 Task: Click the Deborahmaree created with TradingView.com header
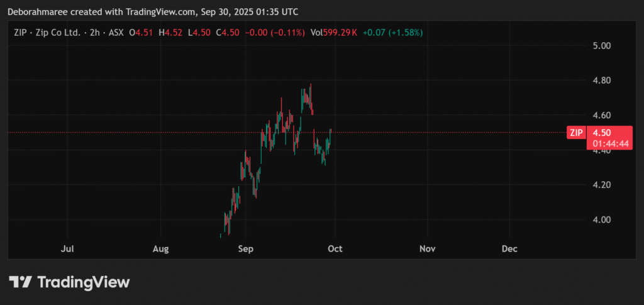153,12
